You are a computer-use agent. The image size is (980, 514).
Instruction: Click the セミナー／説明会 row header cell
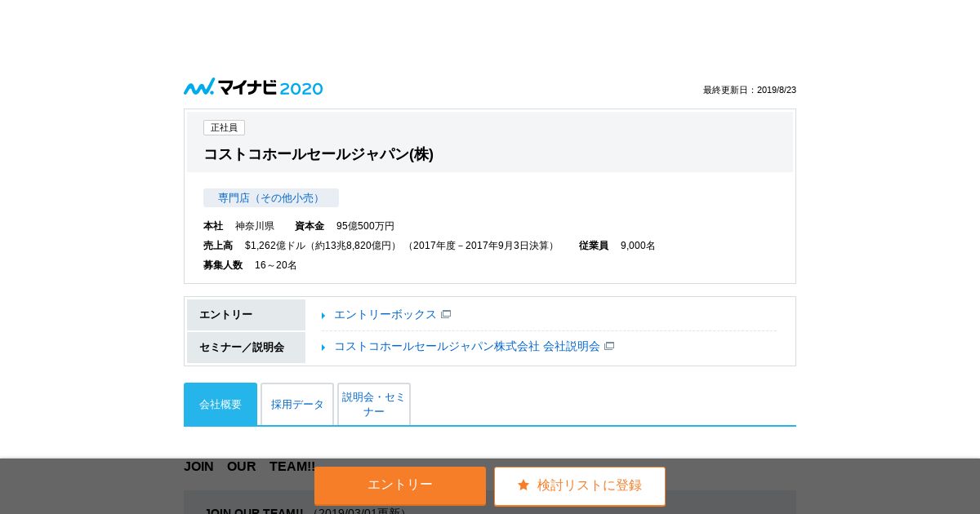click(x=246, y=348)
